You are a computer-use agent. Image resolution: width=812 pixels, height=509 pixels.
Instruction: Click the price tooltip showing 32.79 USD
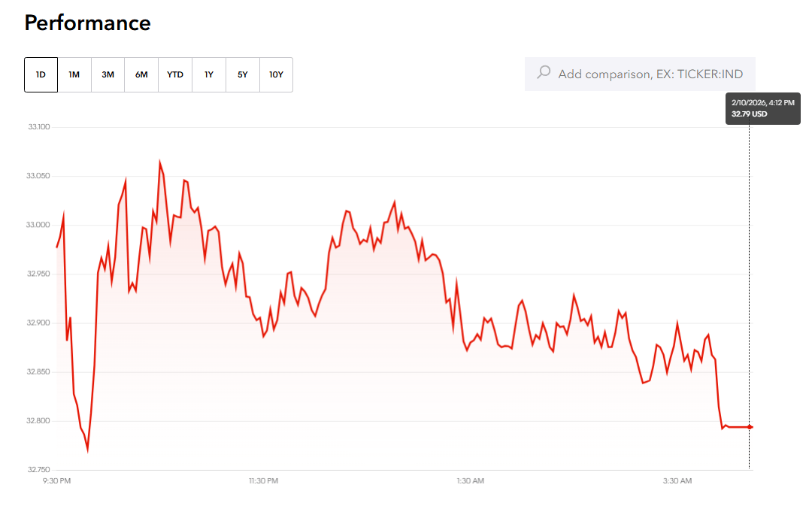(x=762, y=108)
